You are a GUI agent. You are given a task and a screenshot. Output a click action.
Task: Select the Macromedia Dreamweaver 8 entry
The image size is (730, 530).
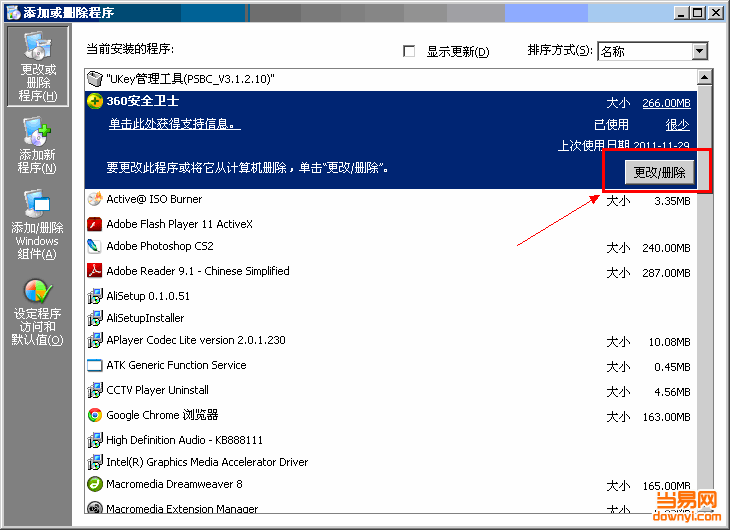tap(391, 484)
